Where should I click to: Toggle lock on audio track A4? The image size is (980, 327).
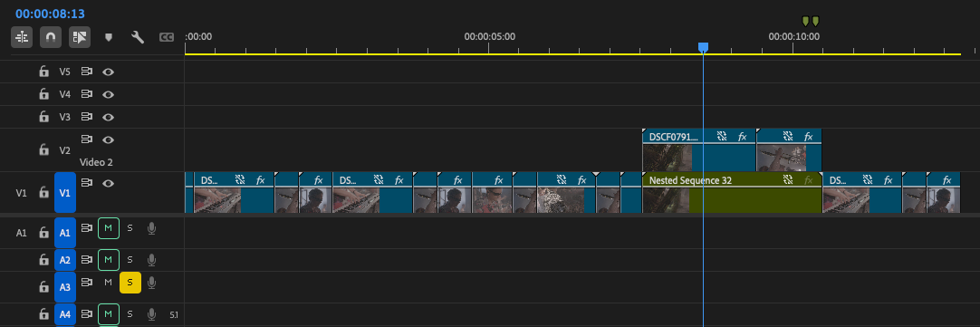[43, 314]
